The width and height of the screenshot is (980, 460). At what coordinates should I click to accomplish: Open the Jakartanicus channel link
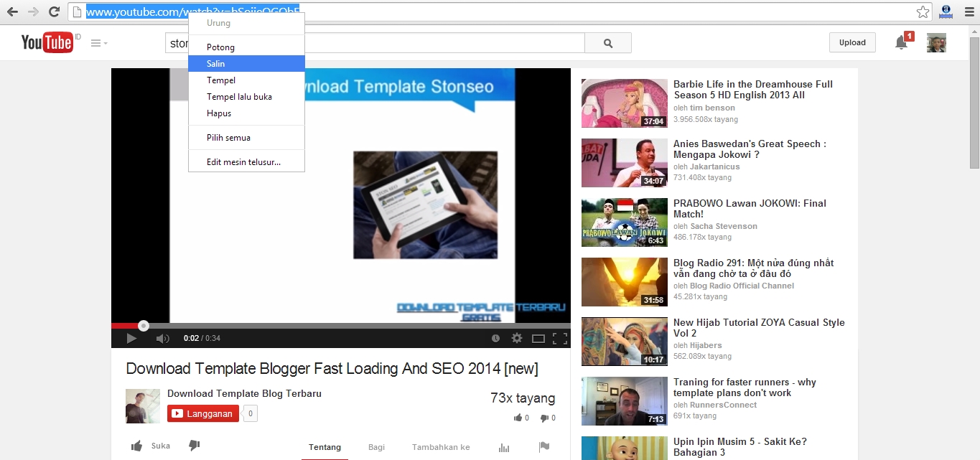pos(714,166)
